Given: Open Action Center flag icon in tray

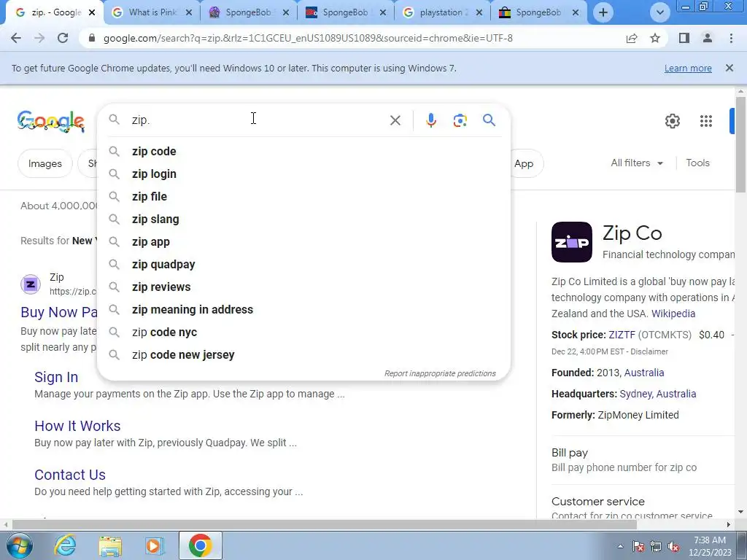Looking at the screenshot, I should [638, 547].
